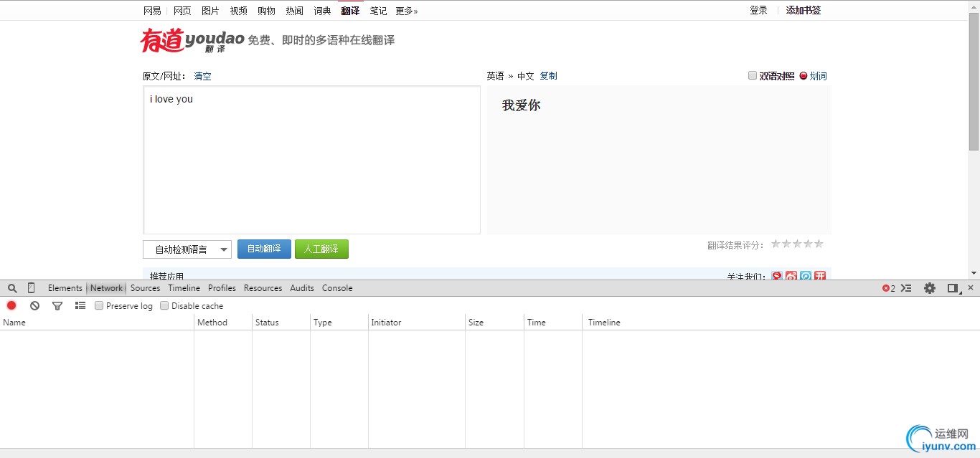Focus the source text box containing "i love you"
This screenshot has height=458, width=980.
coord(311,160)
